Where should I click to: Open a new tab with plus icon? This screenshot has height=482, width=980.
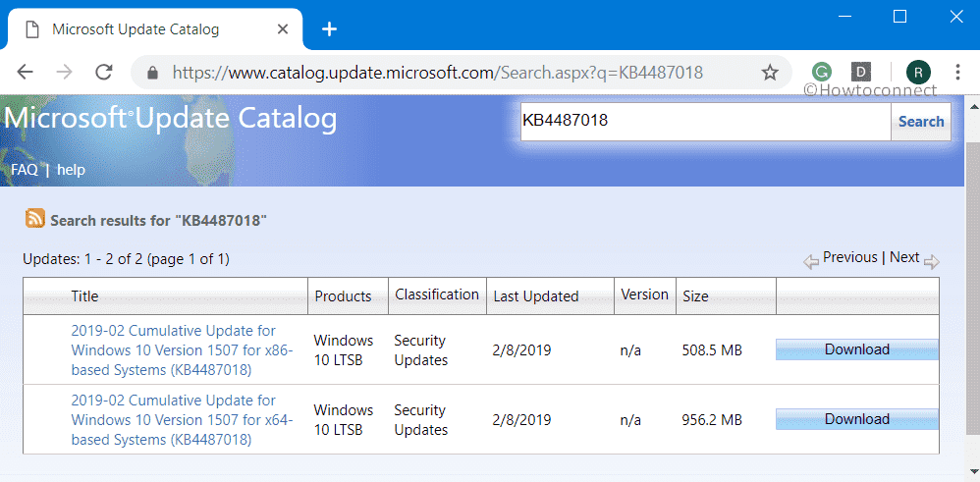tap(329, 29)
